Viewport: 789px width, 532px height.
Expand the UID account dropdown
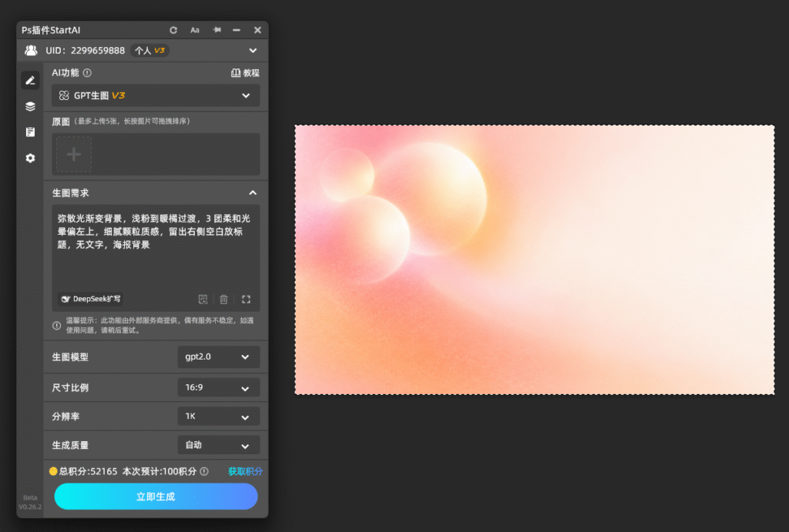click(253, 50)
